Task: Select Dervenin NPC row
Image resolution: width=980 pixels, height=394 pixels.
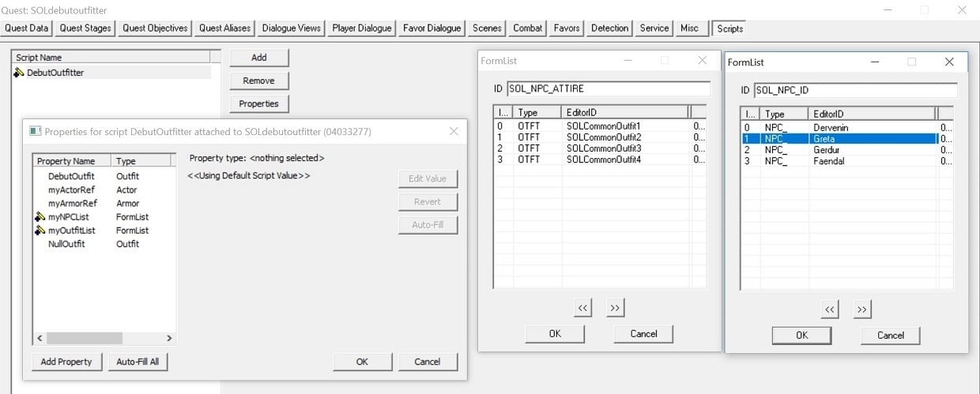Action: [x=846, y=128]
